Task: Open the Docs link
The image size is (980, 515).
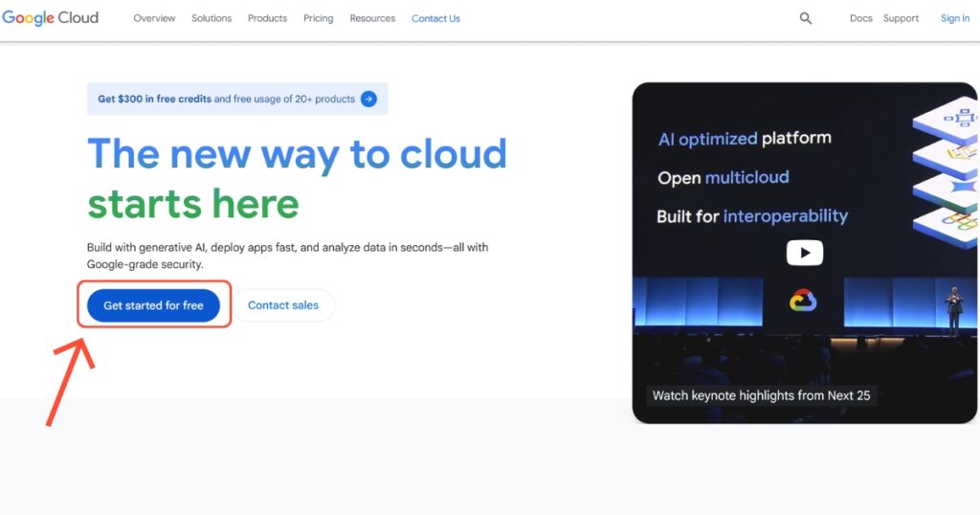Action: 860,18
